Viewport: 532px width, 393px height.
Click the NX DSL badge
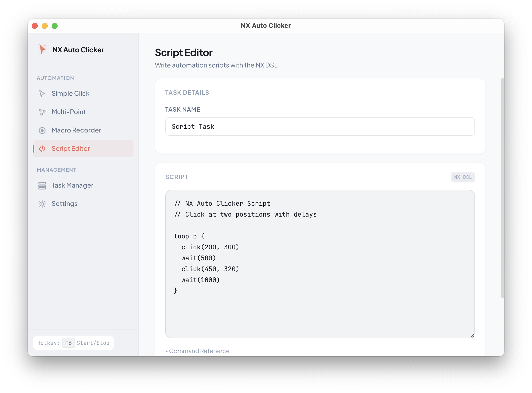click(463, 177)
